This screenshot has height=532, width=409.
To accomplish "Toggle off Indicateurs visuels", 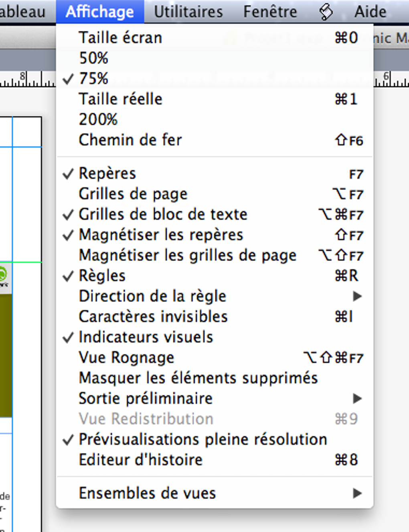I will tap(146, 337).
